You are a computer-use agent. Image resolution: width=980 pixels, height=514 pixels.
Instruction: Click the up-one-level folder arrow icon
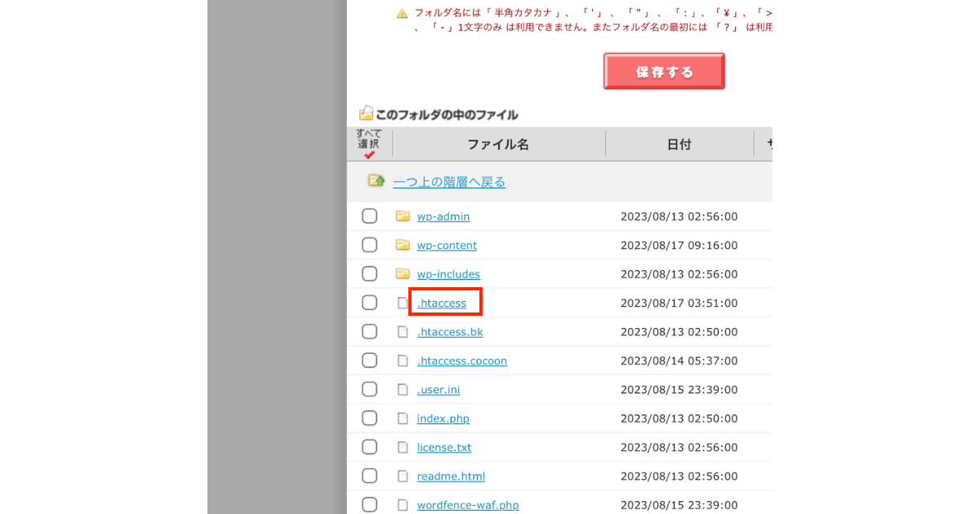coord(376,181)
